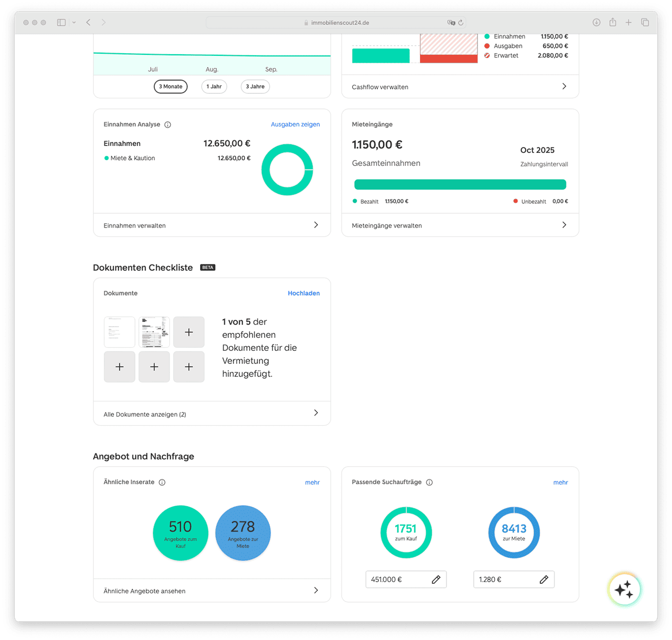The height and width of the screenshot is (640, 672).
Task: Expand Einnahmen verwalten row
Action: click(316, 225)
